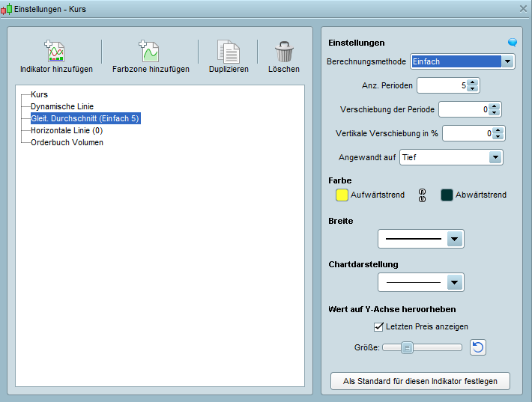
Task: Click the Verschiebung der Periode field
Action: (464, 109)
